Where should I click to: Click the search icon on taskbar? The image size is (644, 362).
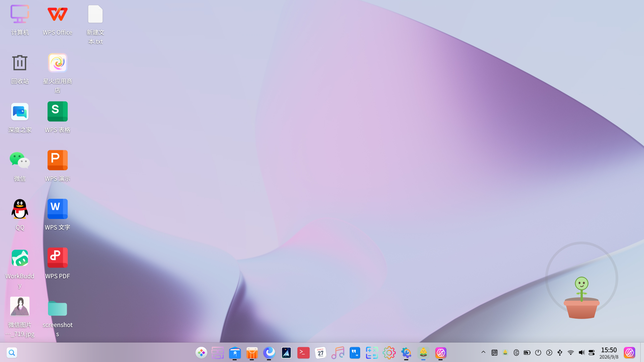(x=12, y=353)
